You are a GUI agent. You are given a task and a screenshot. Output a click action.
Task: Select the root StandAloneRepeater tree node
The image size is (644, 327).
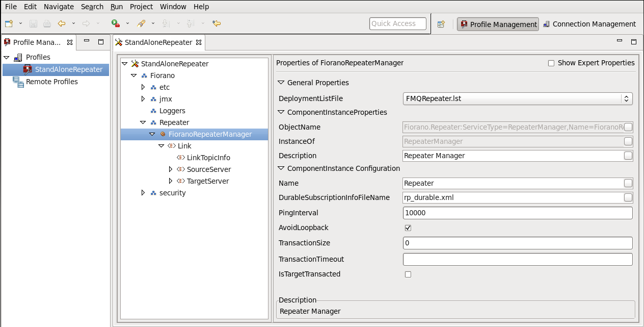coord(175,64)
